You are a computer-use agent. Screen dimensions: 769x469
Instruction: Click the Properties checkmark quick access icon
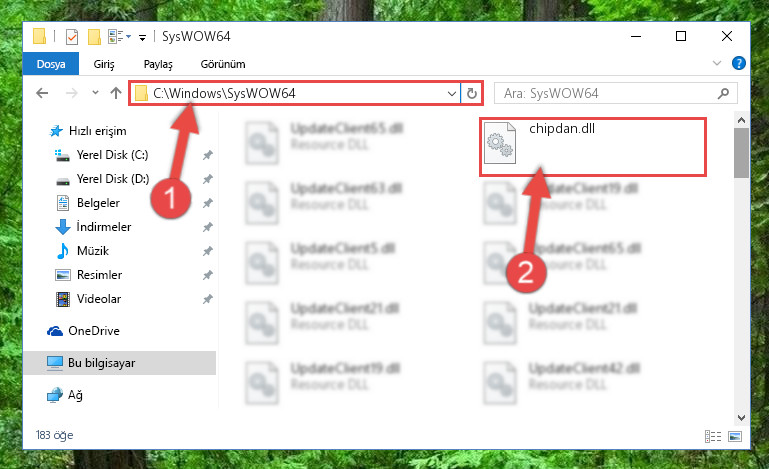72,37
